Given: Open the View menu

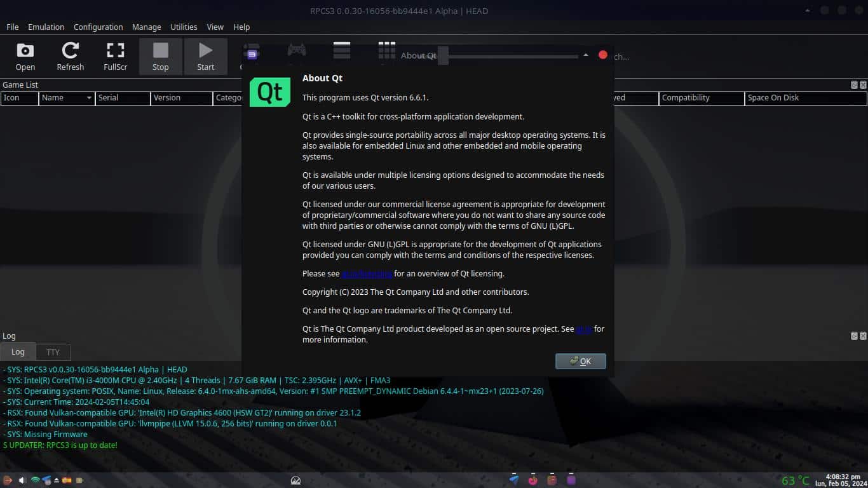Looking at the screenshot, I should point(215,27).
